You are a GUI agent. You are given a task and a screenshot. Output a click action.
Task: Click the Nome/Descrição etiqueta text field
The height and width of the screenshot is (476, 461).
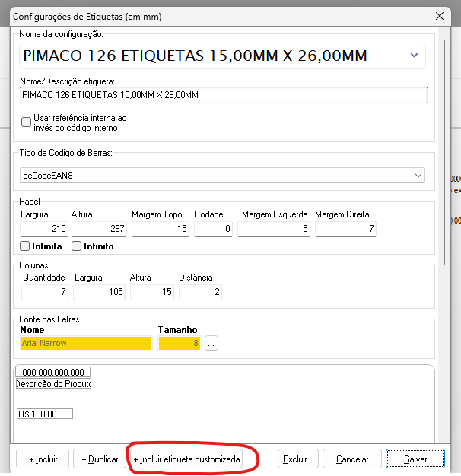click(224, 95)
